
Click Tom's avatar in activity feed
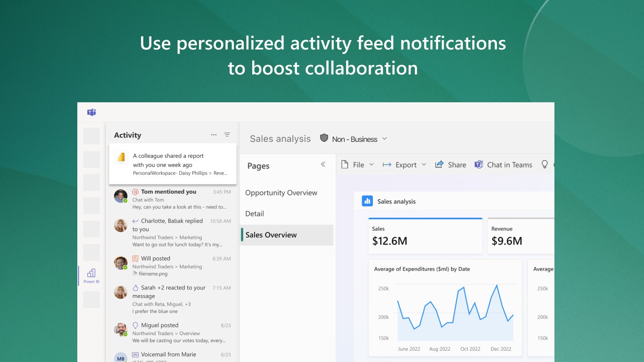pyautogui.click(x=121, y=196)
